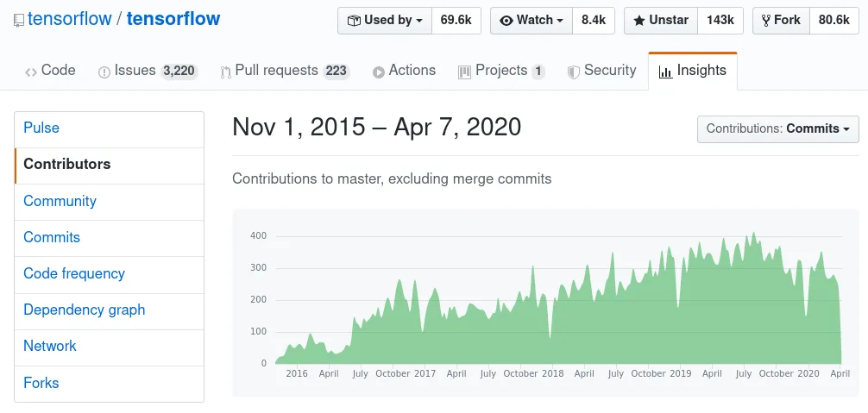
Task: Open the Dependency graph page
Action: (84, 310)
